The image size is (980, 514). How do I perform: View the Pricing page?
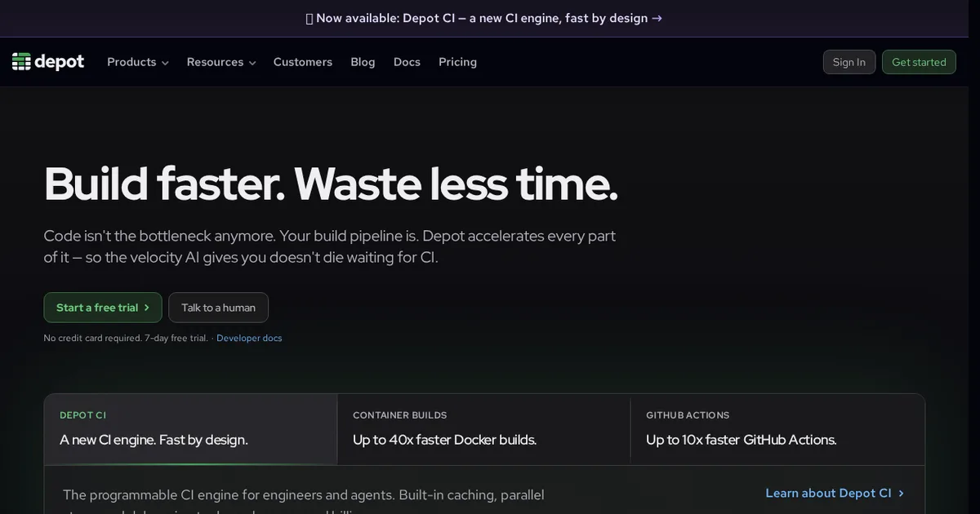[457, 62]
